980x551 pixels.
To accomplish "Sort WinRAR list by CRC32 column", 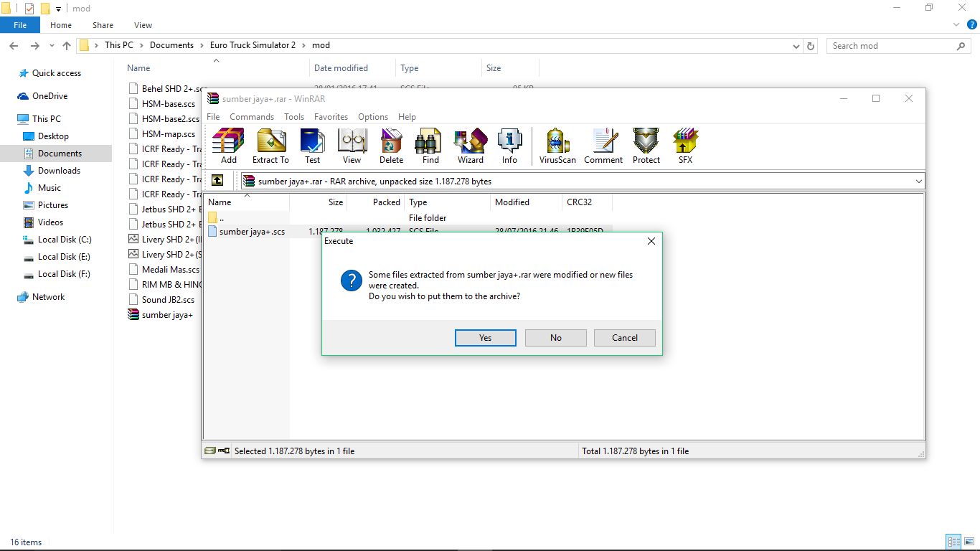I will (x=587, y=202).
